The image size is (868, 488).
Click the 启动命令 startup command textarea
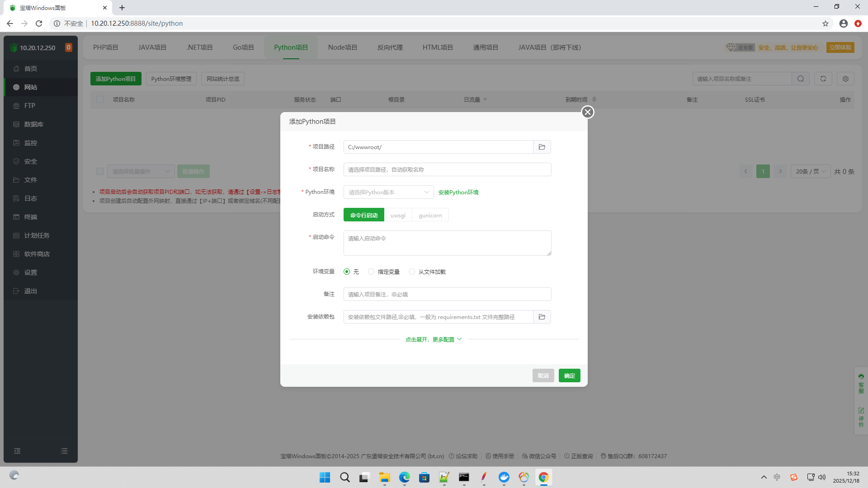pos(447,243)
